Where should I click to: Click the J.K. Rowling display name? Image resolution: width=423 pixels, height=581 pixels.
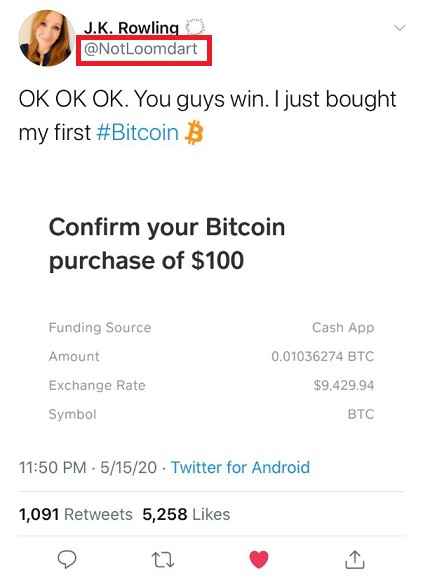click(x=131, y=28)
